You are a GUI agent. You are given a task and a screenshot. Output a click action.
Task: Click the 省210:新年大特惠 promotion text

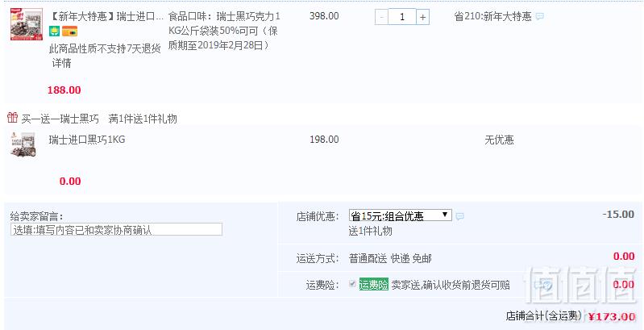pyautogui.click(x=492, y=17)
